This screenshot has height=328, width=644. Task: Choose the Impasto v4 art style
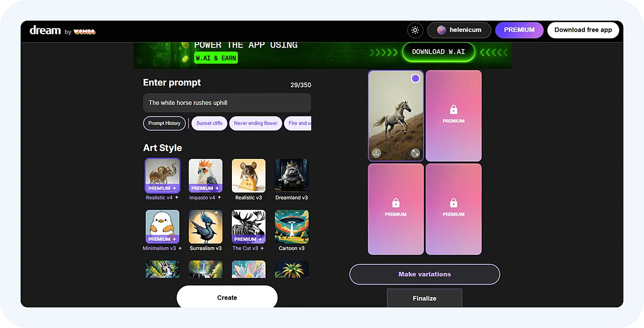click(206, 179)
